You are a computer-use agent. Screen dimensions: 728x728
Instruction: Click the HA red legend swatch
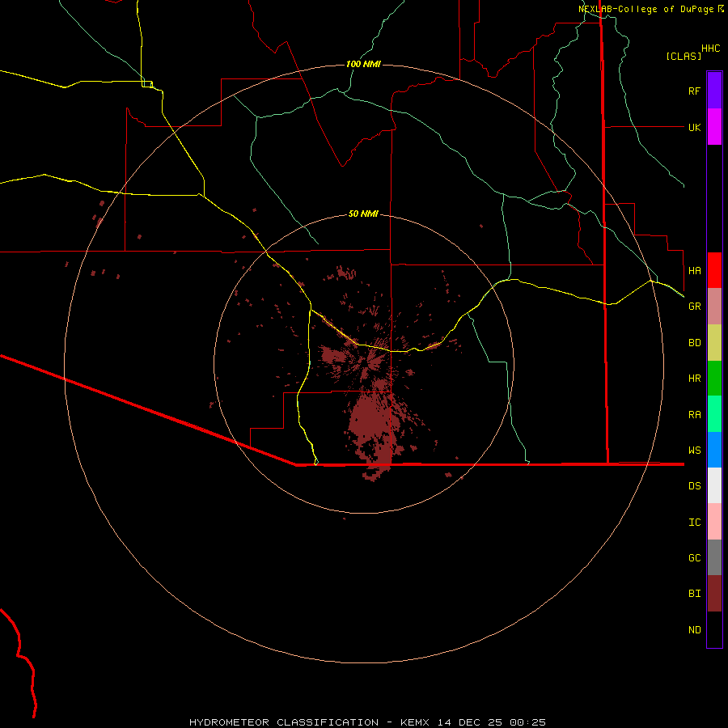(714, 270)
